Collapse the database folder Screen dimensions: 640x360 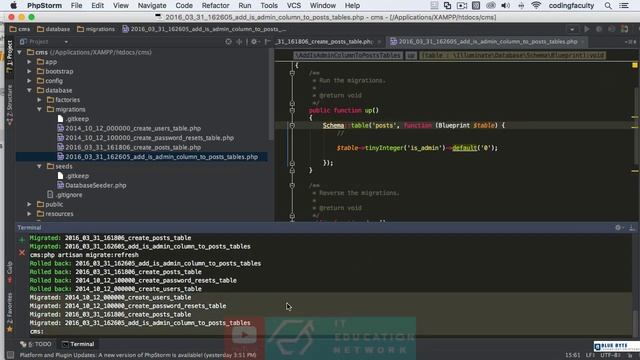tap(29, 90)
